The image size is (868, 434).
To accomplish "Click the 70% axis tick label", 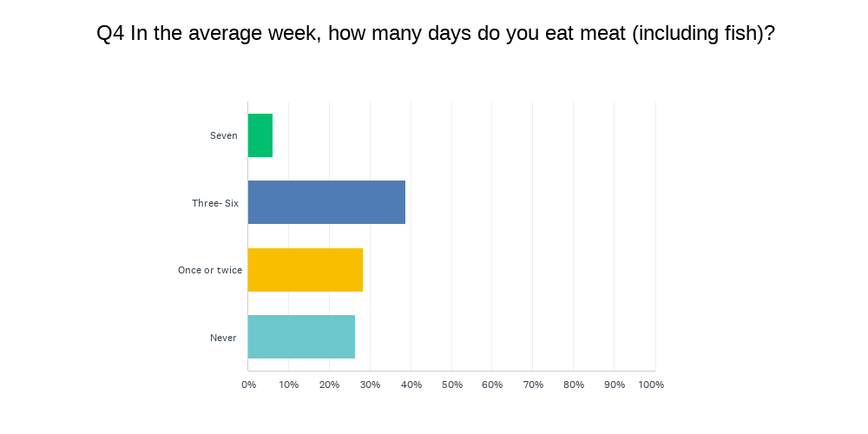I will pyautogui.click(x=533, y=385).
